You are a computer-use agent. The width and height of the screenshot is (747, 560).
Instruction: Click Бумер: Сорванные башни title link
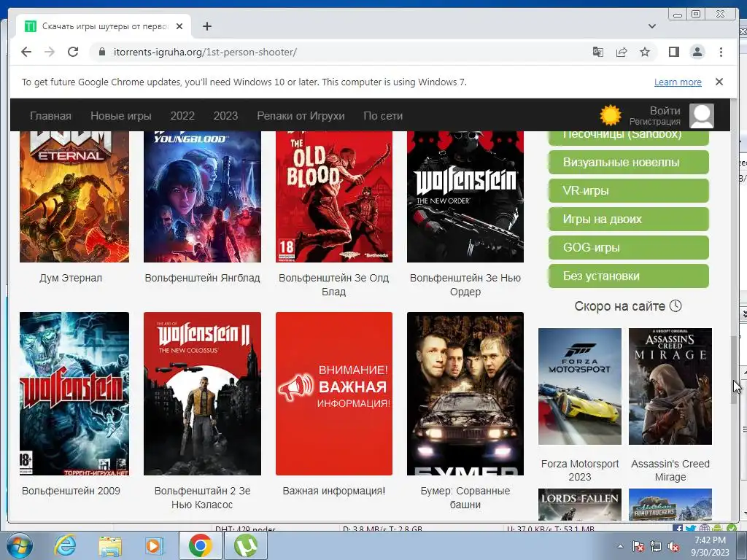pyautogui.click(x=465, y=497)
